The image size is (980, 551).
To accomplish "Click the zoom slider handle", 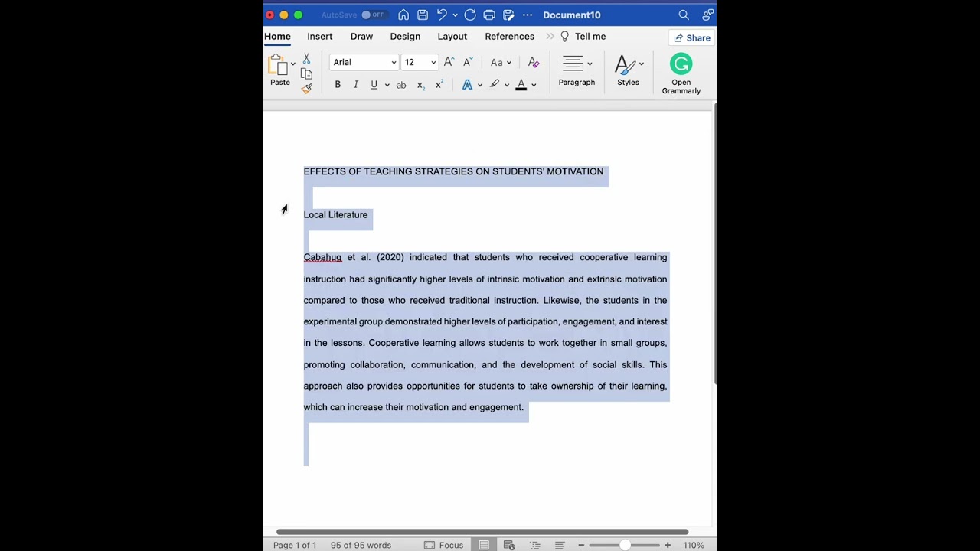I will coord(625,545).
